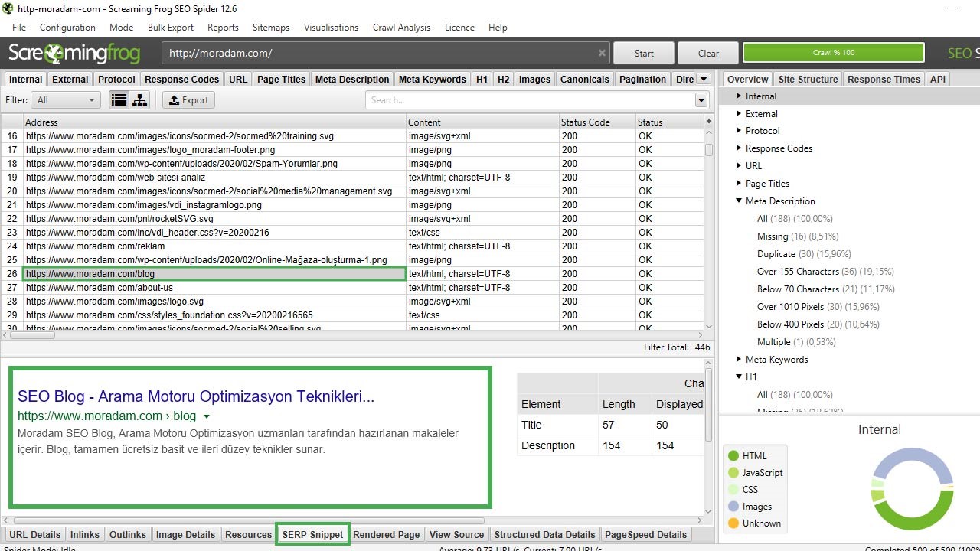Select the Structured Data Details tab
Screen dimensions: 980x551
click(x=544, y=534)
